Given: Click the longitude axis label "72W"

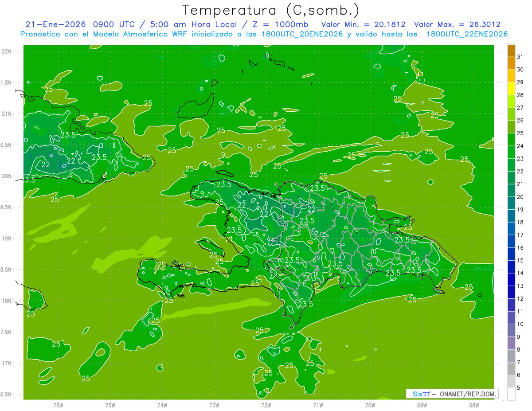Looking at the screenshot, I should click(x=266, y=405).
